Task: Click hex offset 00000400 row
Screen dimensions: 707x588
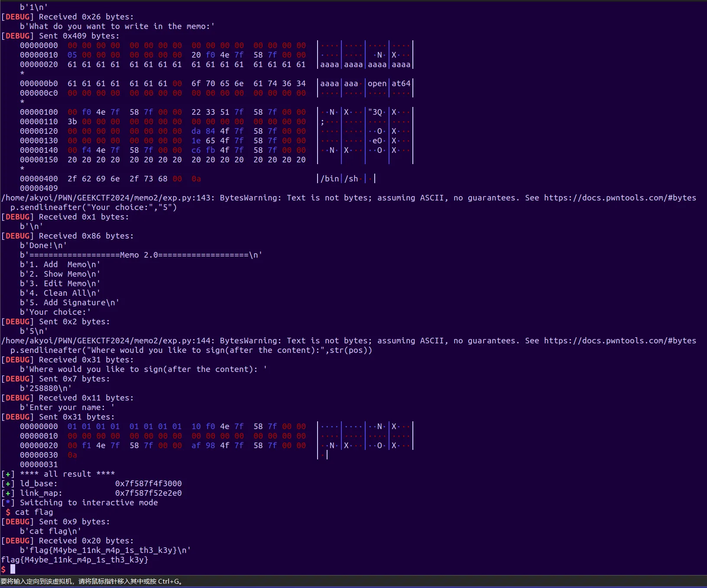Action: pyautogui.click(x=197, y=178)
